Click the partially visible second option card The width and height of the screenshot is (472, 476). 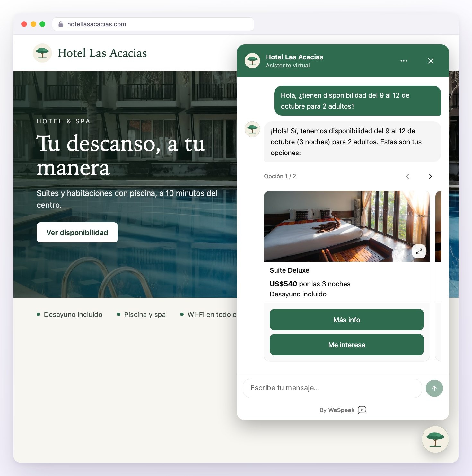[438, 276]
